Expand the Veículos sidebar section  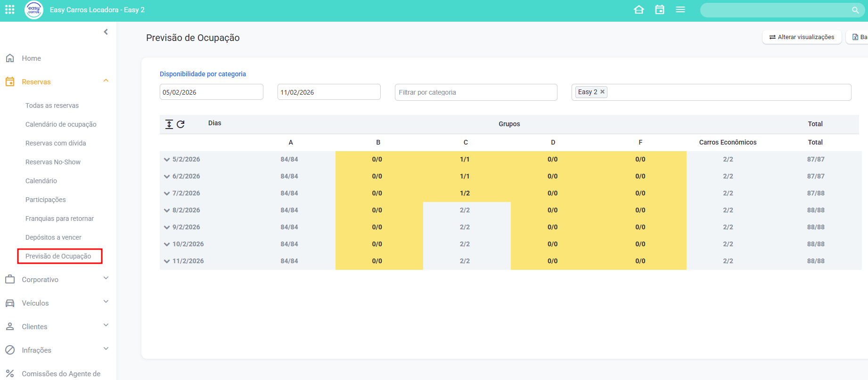pos(106,302)
